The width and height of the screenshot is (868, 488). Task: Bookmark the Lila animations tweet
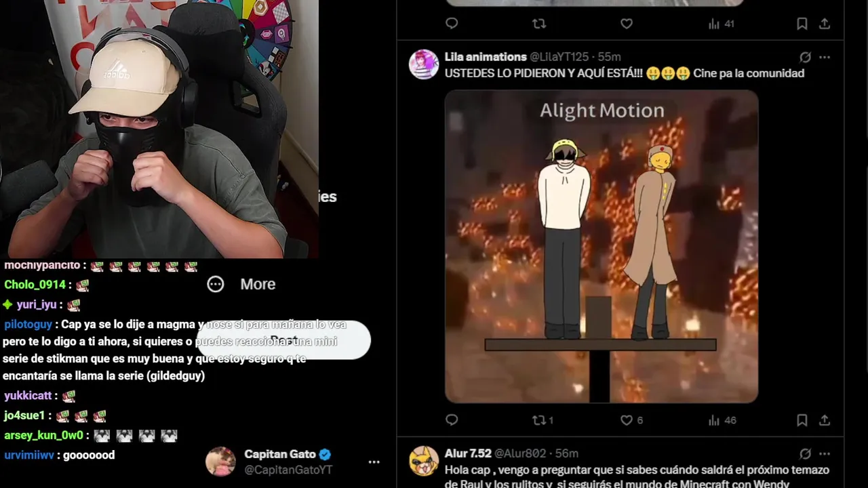point(802,420)
